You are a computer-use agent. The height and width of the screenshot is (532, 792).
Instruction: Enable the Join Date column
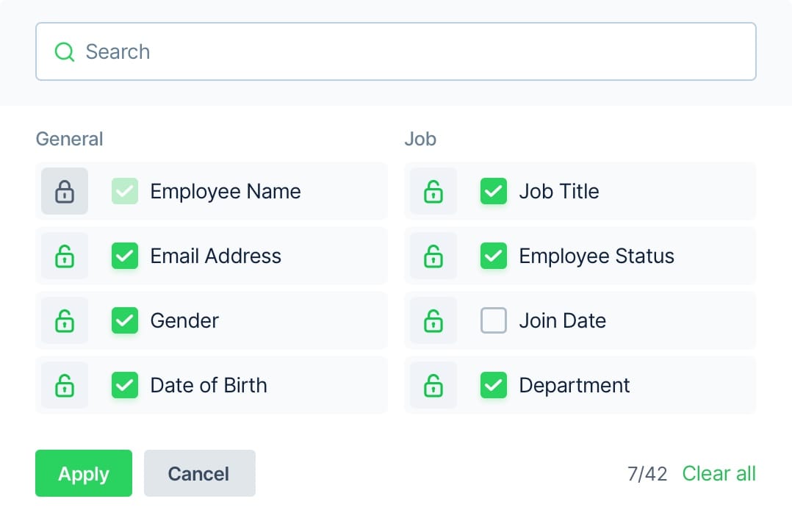pos(494,320)
